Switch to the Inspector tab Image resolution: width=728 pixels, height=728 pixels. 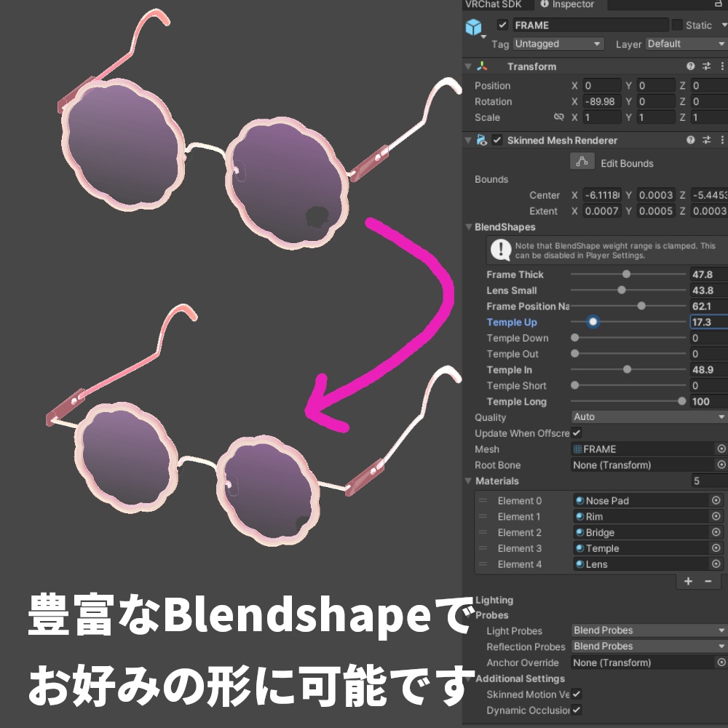(569, 4)
